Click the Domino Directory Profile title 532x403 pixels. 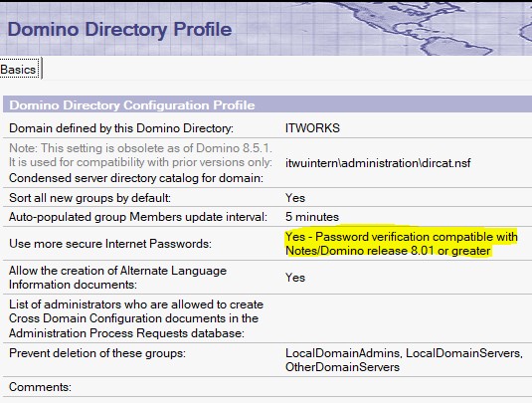(x=119, y=29)
